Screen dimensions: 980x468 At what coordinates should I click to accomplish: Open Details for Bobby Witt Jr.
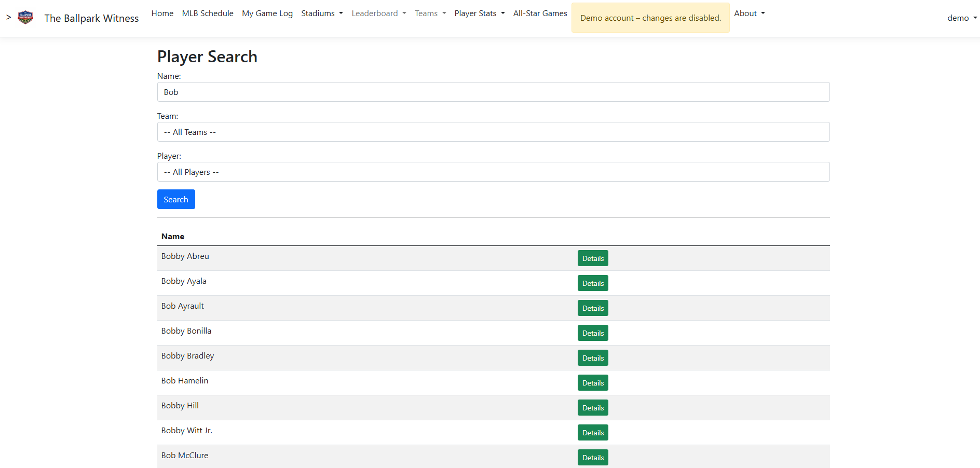[x=593, y=433]
